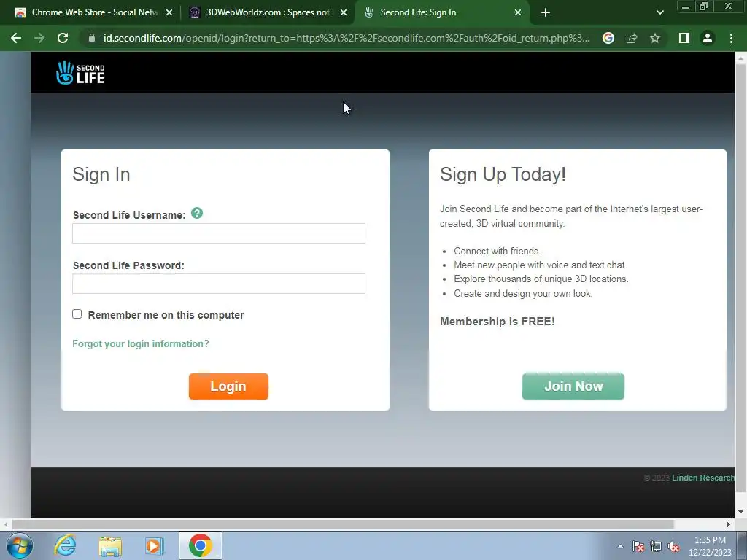
Task: Click the vertical scrollbar thumb
Action: [x=740, y=278]
